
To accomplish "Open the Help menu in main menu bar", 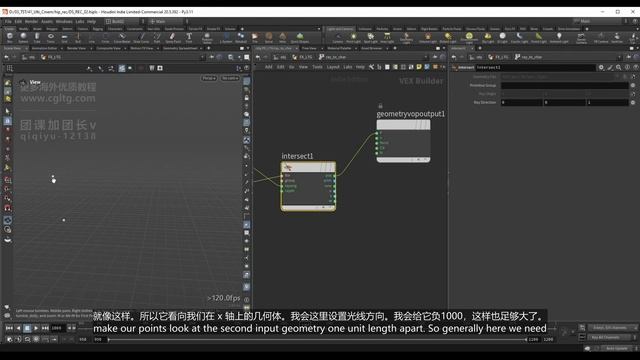I will point(91,21).
